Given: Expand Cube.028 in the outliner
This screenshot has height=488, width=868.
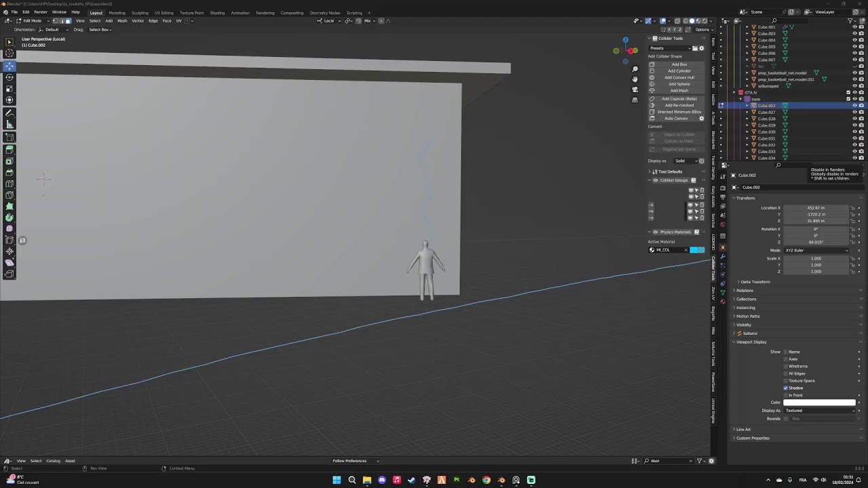Looking at the screenshot, I should point(747,119).
